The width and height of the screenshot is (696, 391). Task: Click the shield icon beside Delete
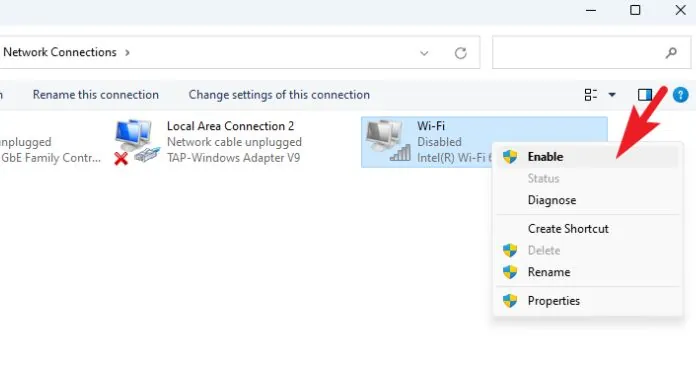(510, 250)
